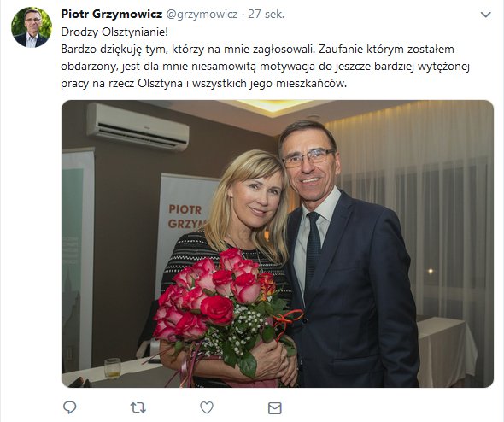Click the PIOTR GRZYM banner in the photo

coord(186,216)
